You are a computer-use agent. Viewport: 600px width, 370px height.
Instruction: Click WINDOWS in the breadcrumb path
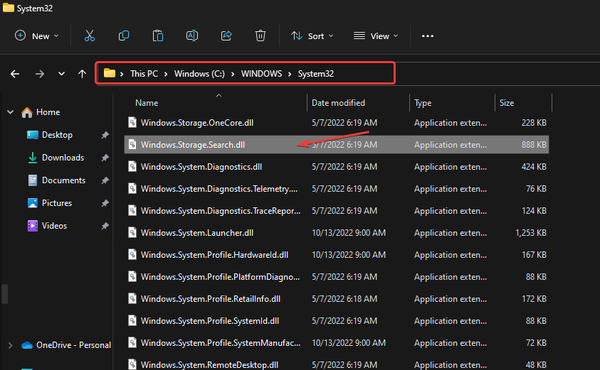tap(261, 73)
